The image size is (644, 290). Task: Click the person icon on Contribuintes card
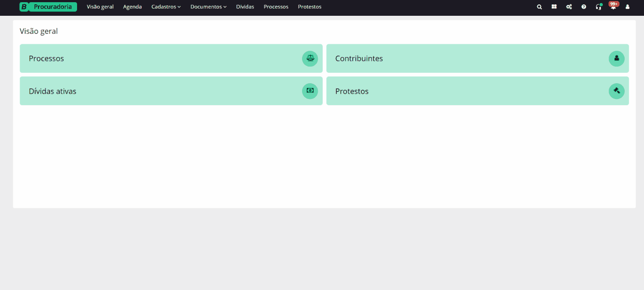pos(616,58)
